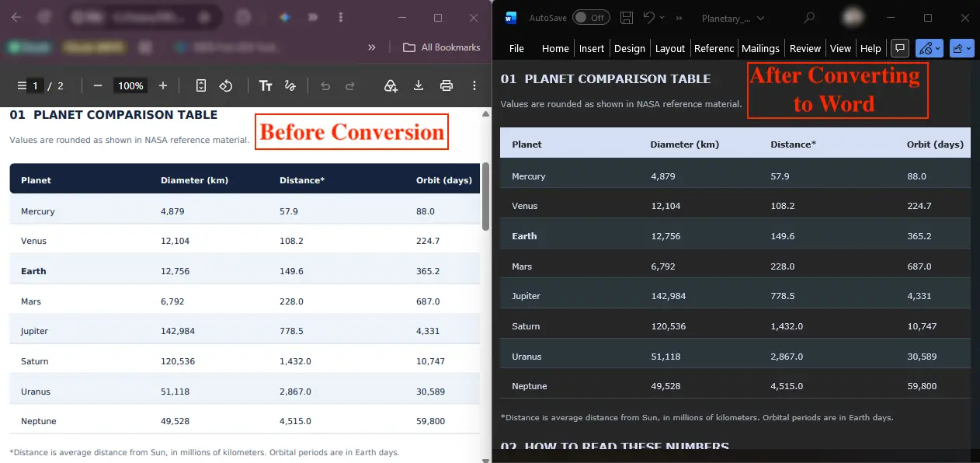The image size is (980, 463).
Task: Print the PDF document
Action: [x=447, y=85]
